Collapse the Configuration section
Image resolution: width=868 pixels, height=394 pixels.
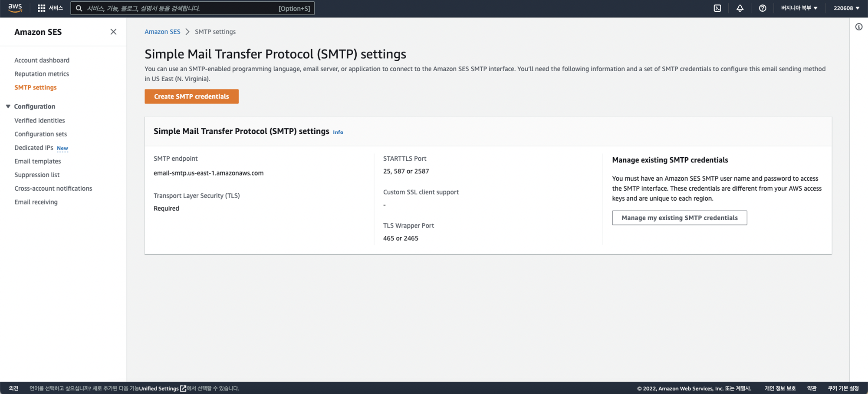8,106
